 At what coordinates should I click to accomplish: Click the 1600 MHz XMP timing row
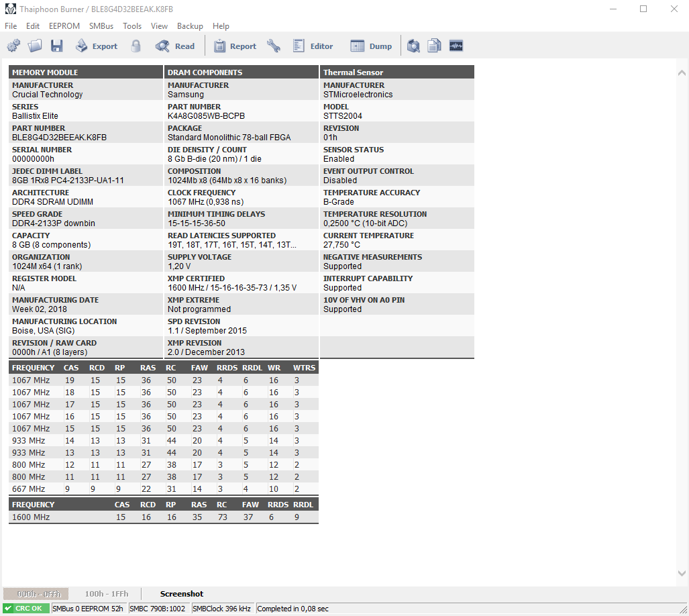tap(164, 517)
